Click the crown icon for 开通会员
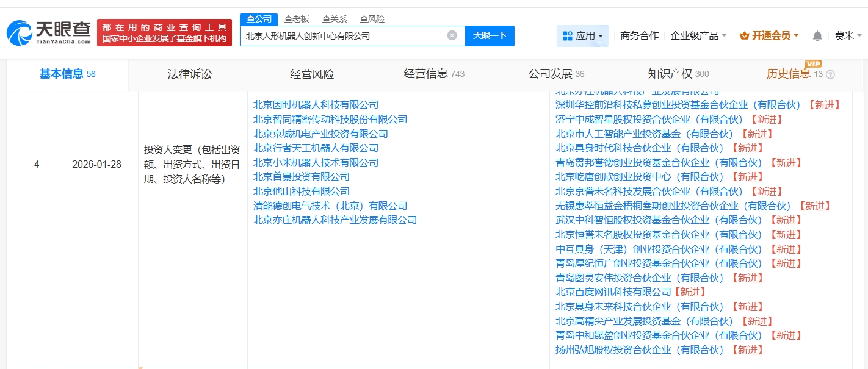 click(x=744, y=36)
